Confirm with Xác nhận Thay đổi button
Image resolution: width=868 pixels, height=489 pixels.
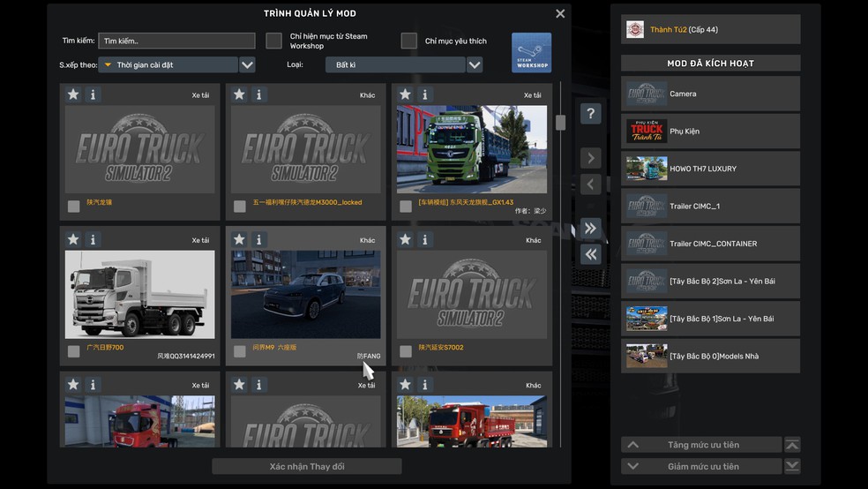(307, 466)
